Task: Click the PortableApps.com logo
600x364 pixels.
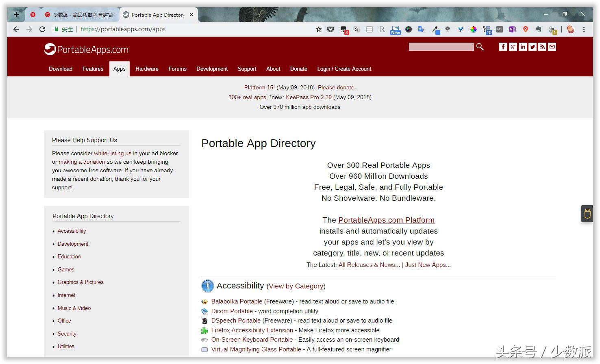Action: coord(86,50)
